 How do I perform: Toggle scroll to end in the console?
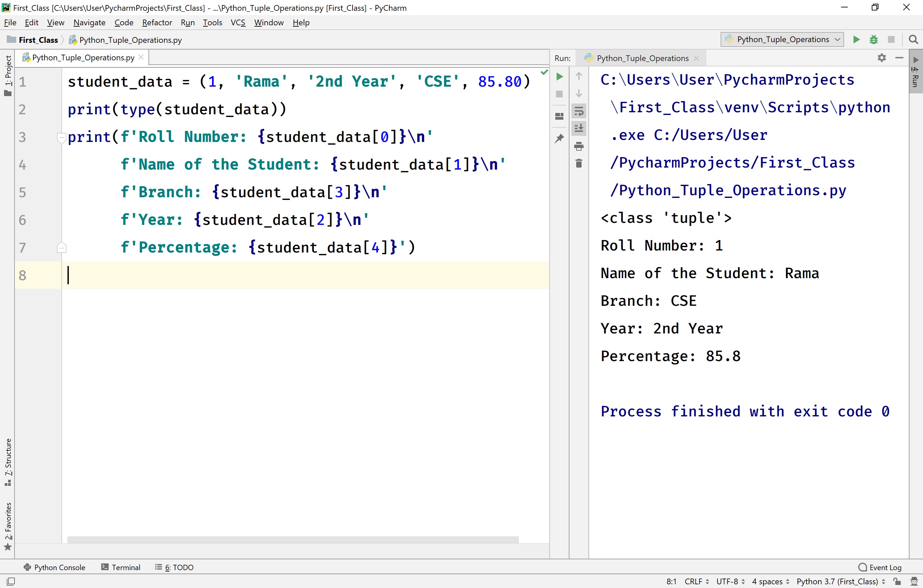click(x=579, y=128)
